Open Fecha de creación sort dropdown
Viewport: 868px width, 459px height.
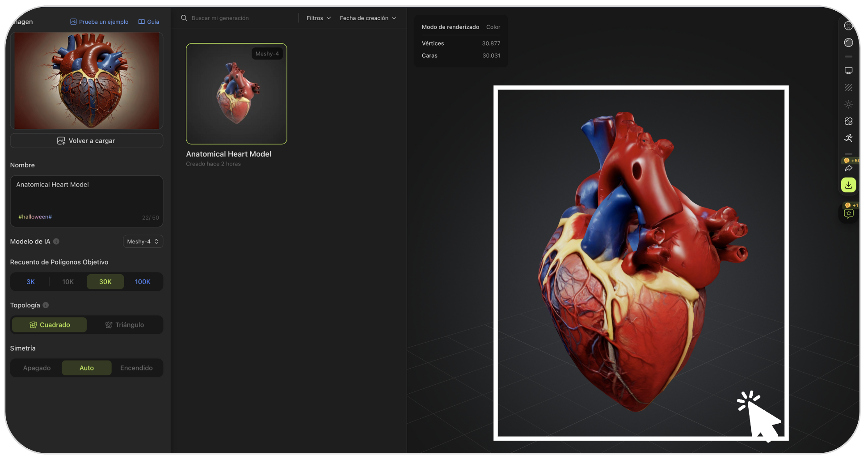coord(368,18)
